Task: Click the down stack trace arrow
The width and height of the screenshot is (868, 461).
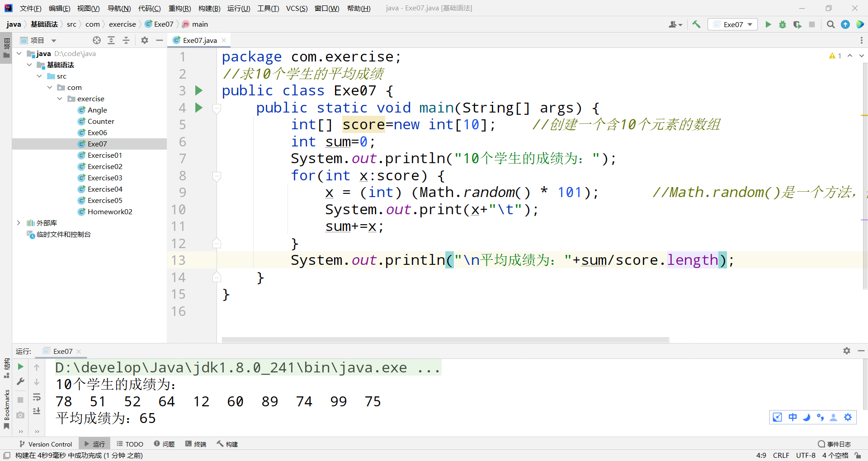Action: pos(37,382)
